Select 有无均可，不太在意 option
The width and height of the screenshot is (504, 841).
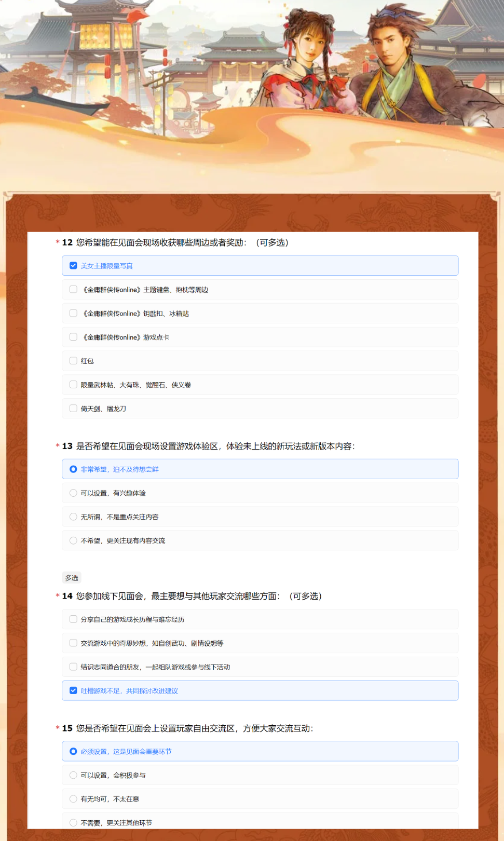tap(260, 799)
